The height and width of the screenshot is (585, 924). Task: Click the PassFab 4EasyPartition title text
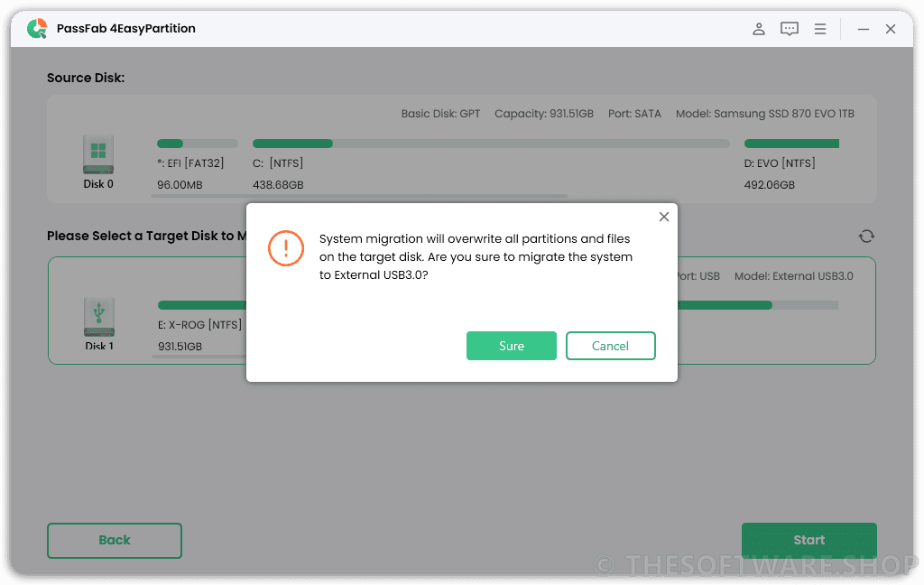pyautogui.click(x=126, y=28)
